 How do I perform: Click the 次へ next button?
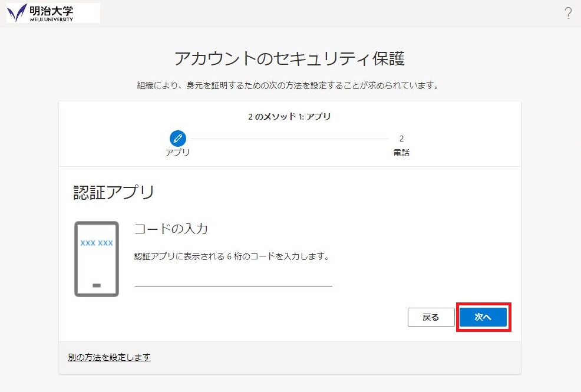tap(483, 317)
